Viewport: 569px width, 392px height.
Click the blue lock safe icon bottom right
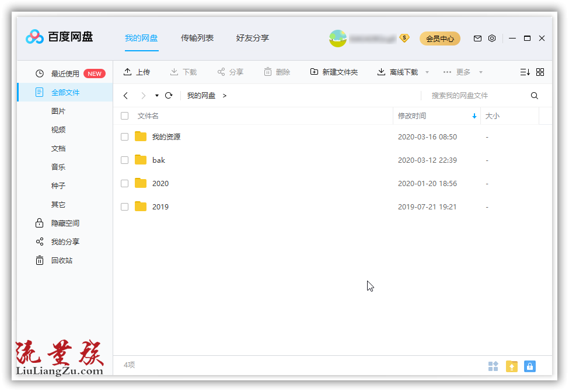tap(529, 366)
